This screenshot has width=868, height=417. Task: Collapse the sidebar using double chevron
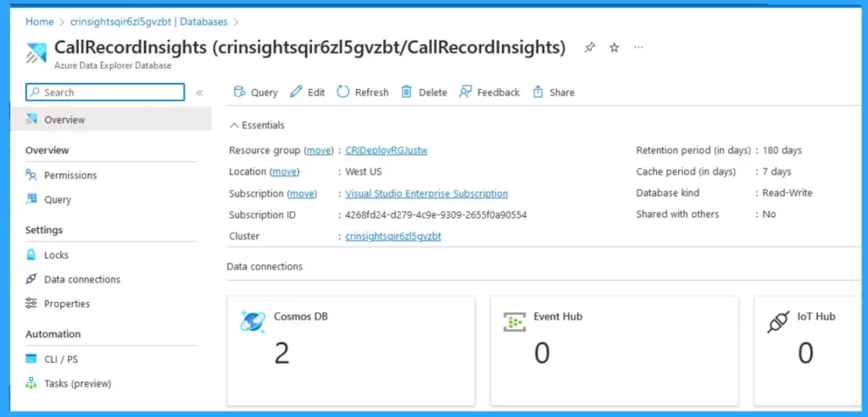pos(200,92)
